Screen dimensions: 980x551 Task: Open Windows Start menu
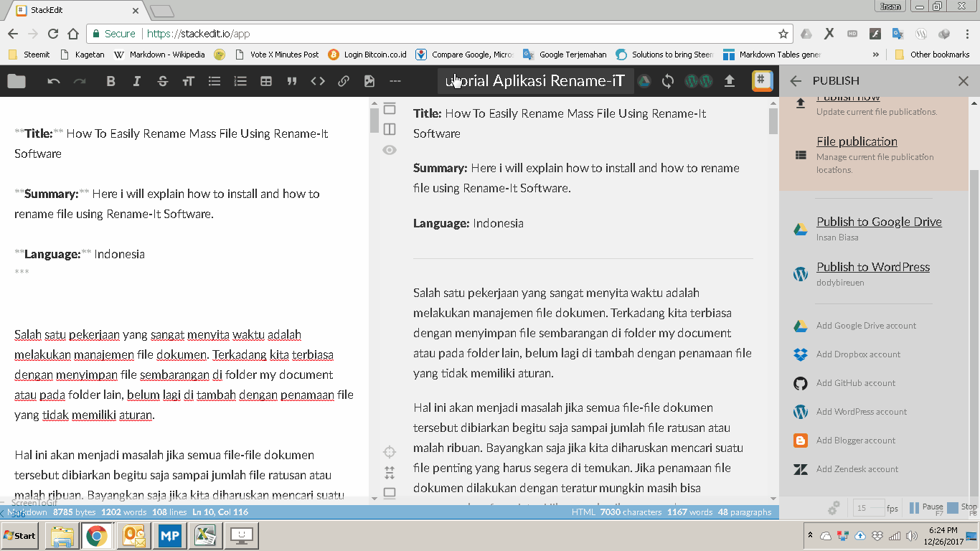coord(19,536)
